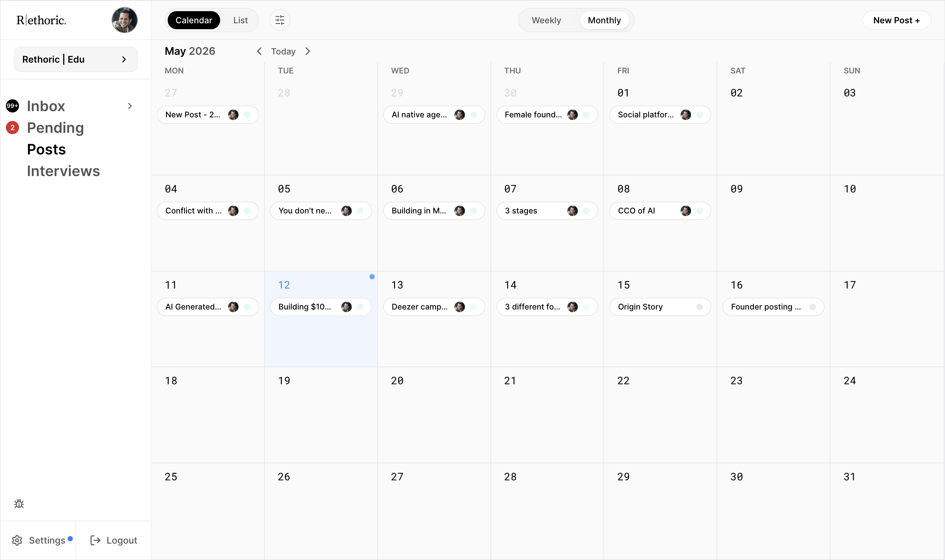Open 'Female found...' post chip
The image size is (945, 560).
(547, 115)
